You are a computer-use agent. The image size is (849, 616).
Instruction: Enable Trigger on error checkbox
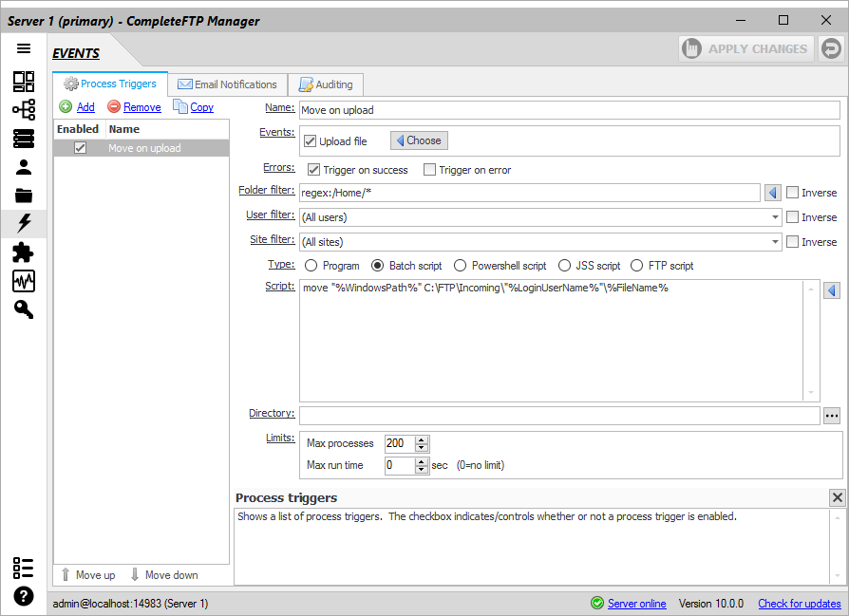(429, 170)
